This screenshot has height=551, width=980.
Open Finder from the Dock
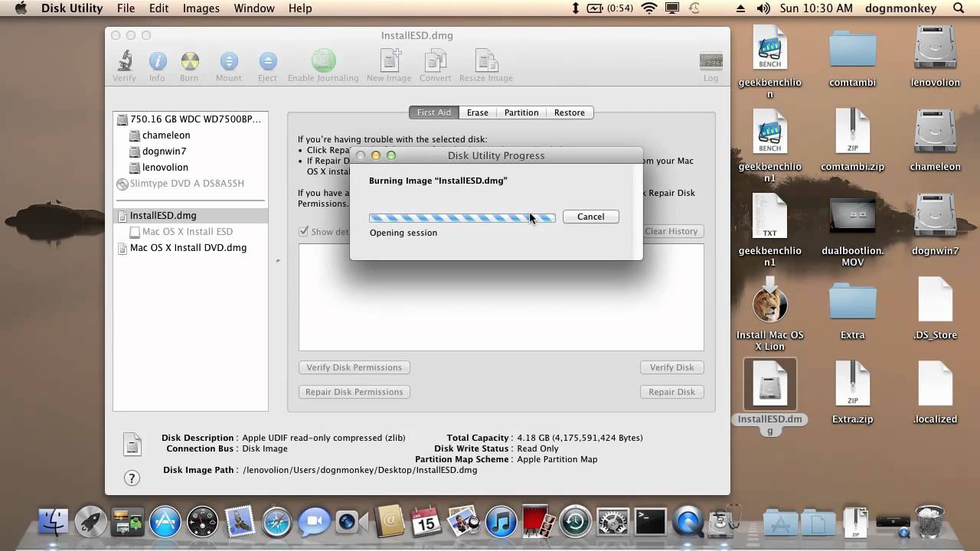point(54,522)
